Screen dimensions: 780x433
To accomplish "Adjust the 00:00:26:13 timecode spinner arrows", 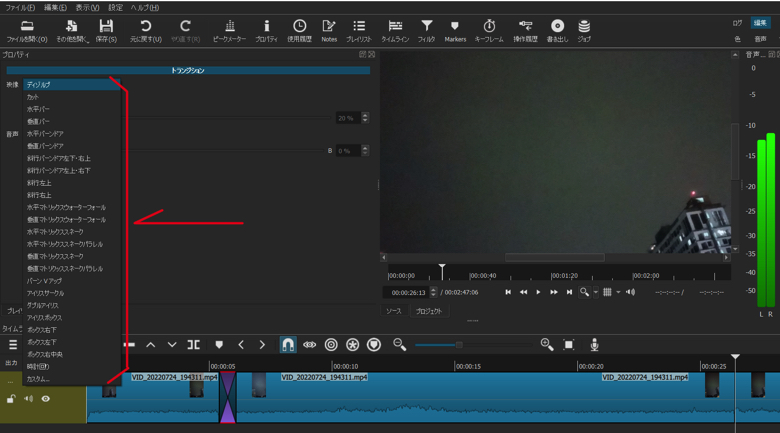I will coord(433,292).
